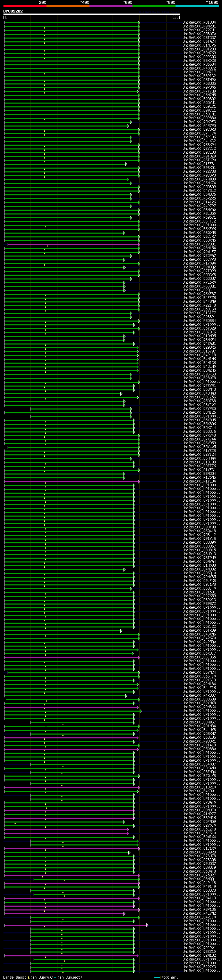The image size is (222, 980).
Task: Click the orange ~40% identity legend segment
Action: point(68,7)
